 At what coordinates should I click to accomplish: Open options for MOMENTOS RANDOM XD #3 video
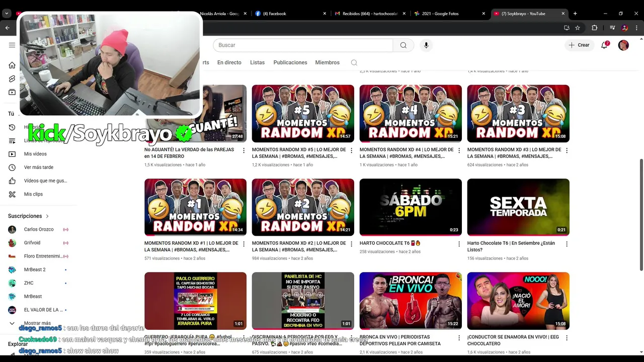[567, 150]
